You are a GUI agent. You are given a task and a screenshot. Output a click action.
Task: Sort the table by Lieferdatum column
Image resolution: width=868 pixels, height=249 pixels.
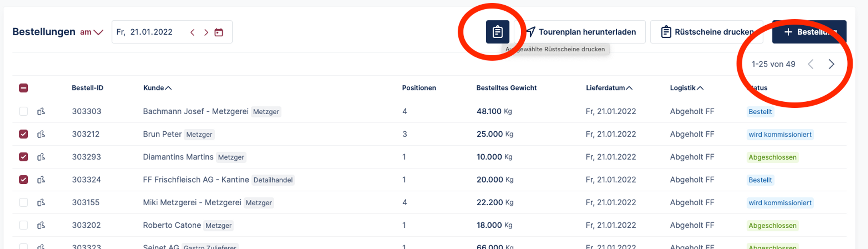tap(608, 88)
